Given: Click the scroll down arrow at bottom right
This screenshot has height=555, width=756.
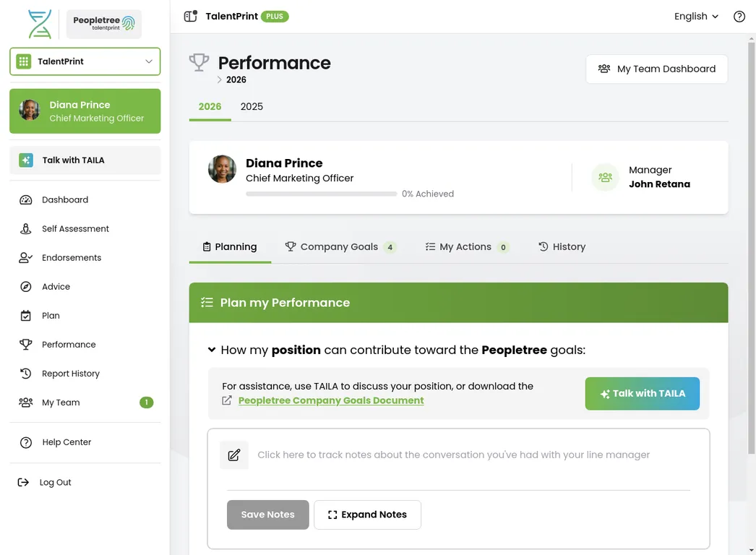Looking at the screenshot, I should pyautogui.click(x=751, y=550).
